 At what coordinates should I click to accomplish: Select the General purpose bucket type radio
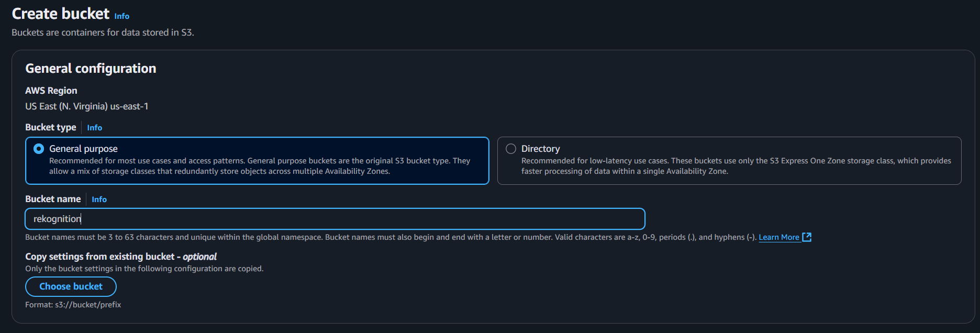pyautogui.click(x=39, y=149)
